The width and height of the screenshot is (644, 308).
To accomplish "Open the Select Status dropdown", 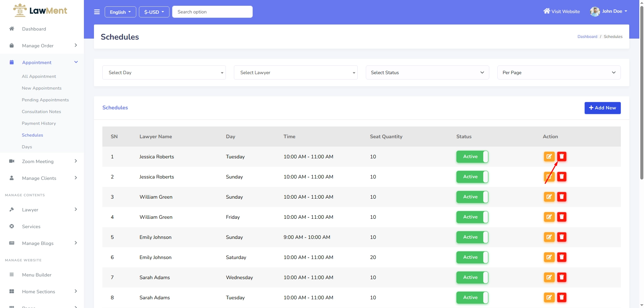I will point(427,72).
